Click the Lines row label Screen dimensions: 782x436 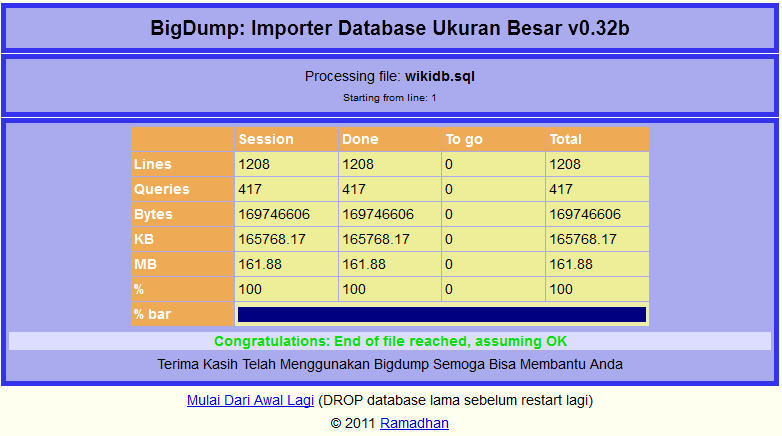tap(183, 164)
